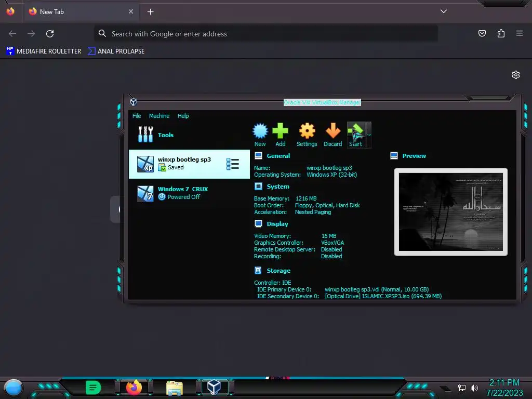Select the New Tab browser tab
Viewport: 532px width, 399px height.
(81, 11)
